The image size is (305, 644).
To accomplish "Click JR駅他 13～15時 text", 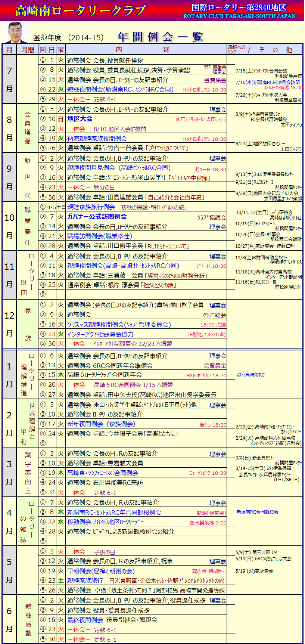I will click(x=207, y=335).
